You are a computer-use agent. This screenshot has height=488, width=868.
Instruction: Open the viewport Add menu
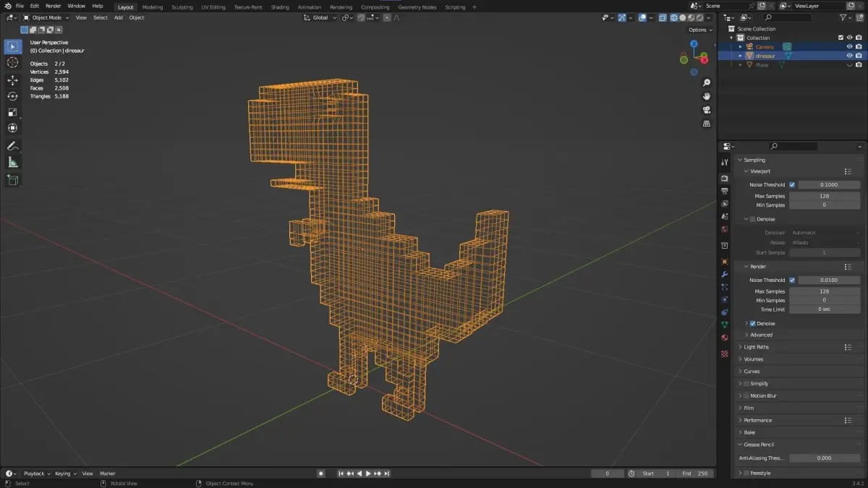tap(118, 17)
